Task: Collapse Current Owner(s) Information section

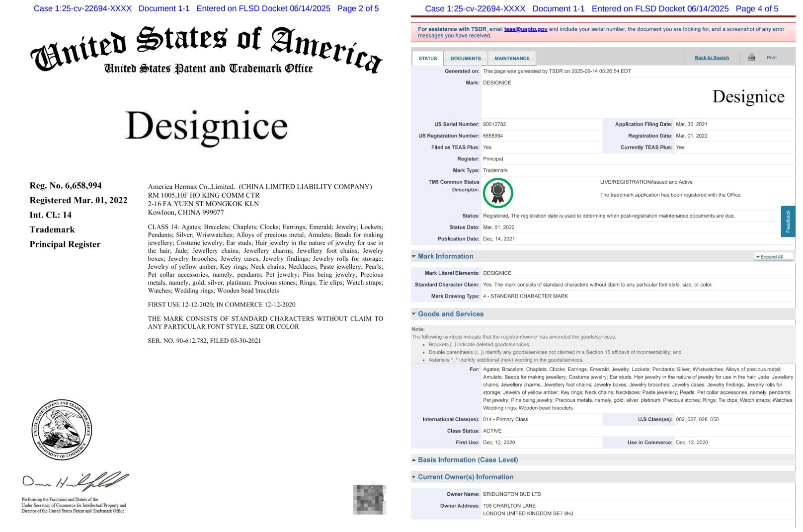Action: click(x=465, y=477)
